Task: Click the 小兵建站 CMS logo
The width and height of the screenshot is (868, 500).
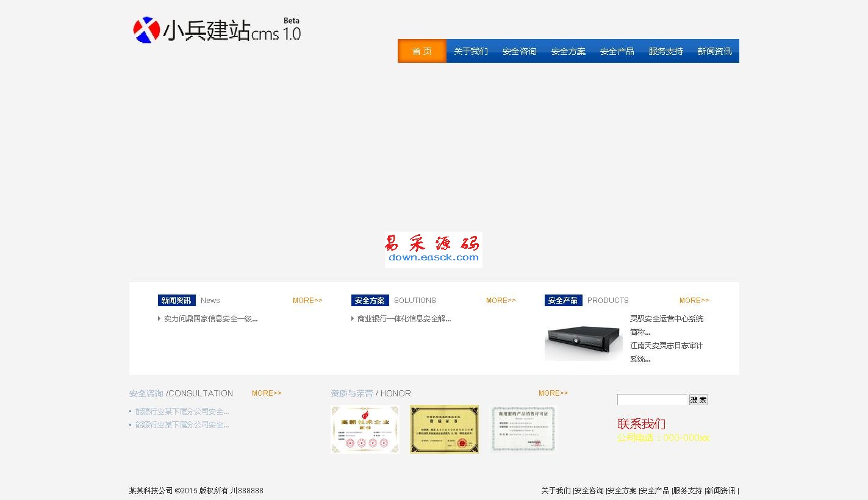Action: [x=217, y=30]
